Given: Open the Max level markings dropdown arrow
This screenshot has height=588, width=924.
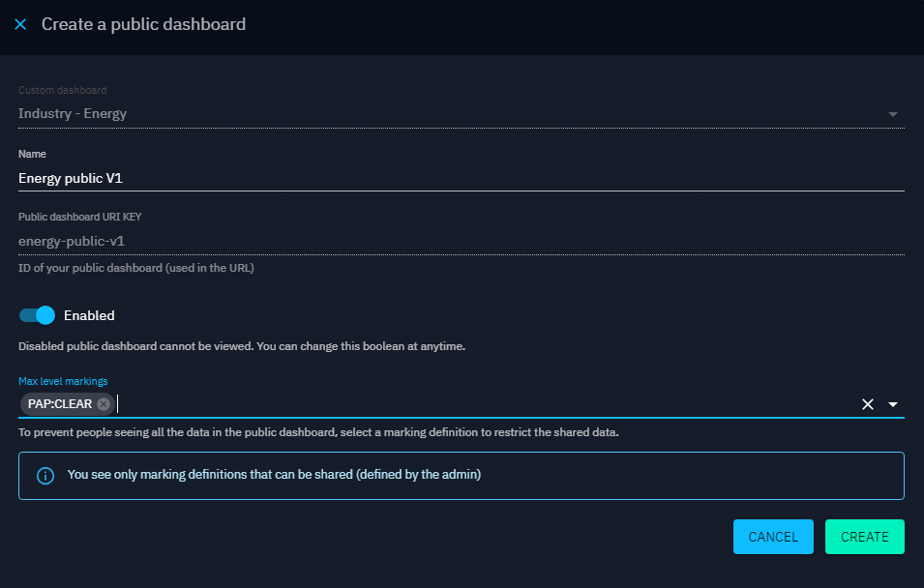Looking at the screenshot, I should [893, 404].
